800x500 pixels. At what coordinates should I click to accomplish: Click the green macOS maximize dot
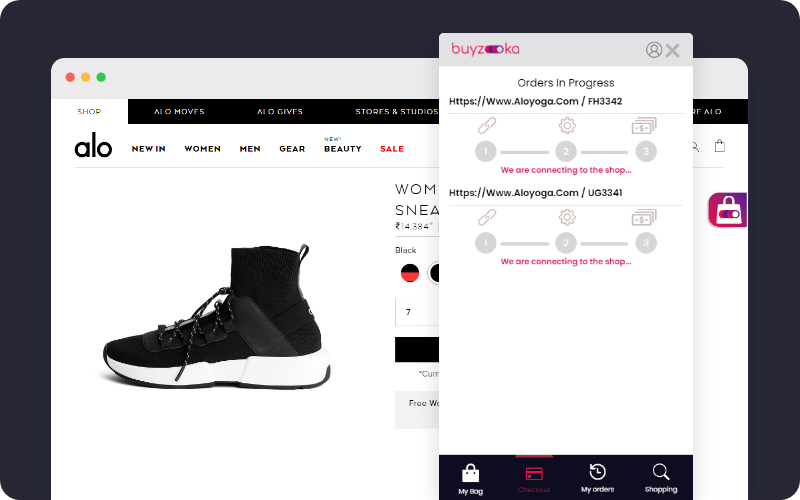tap(101, 77)
